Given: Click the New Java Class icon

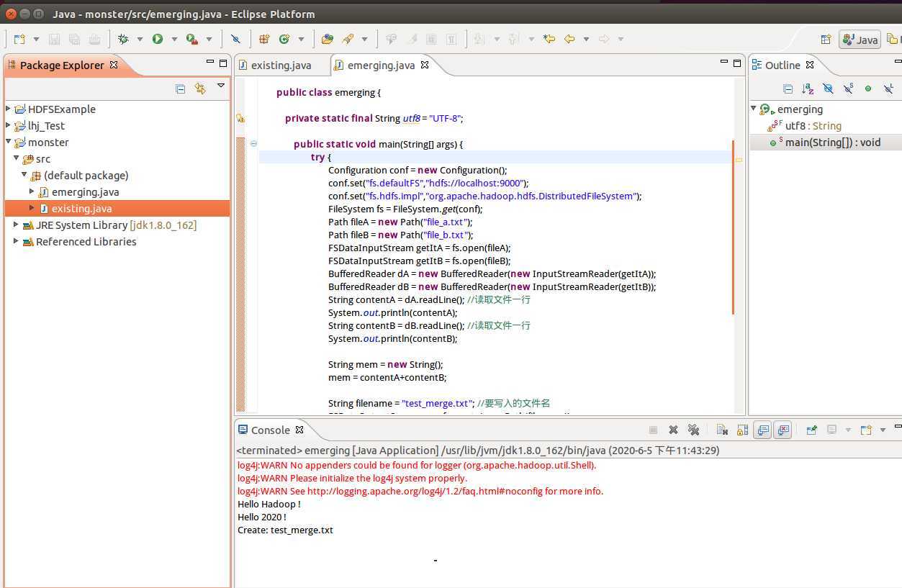Looking at the screenshot, I should point(284,39).
